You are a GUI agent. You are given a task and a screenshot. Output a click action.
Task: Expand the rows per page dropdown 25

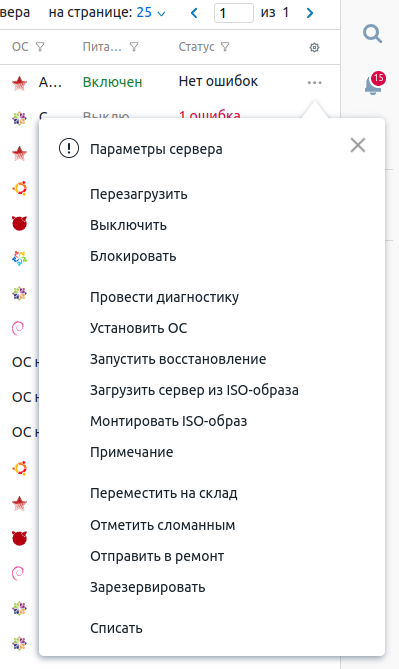pyautogui.click(x=151, y=13)
